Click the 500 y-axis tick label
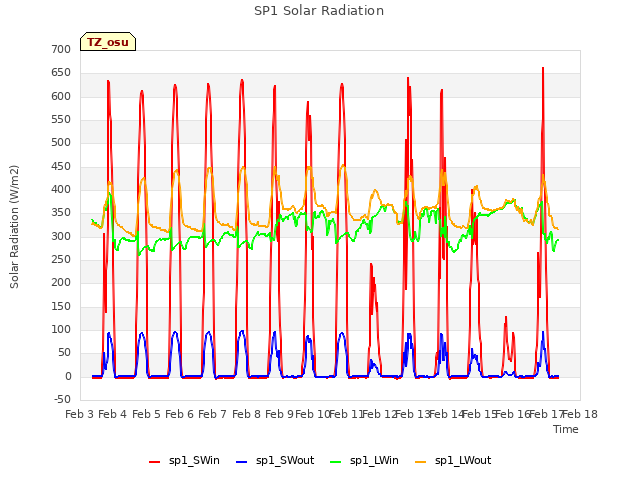The image size is (640, 480). [61, 142]
